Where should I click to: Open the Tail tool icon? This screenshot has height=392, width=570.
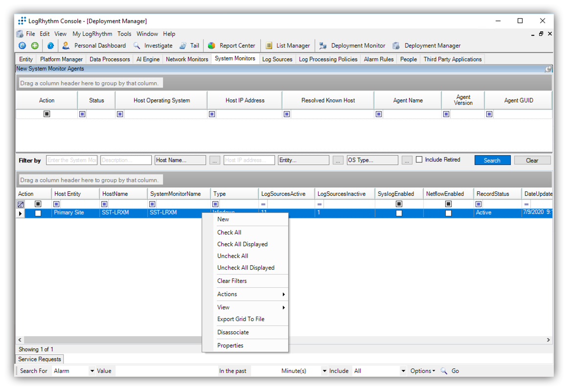[x=183, y=46]
